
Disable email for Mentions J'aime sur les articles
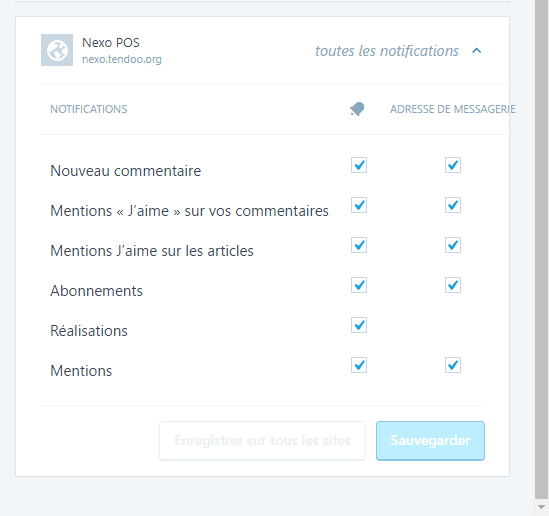tap(453, 245)
